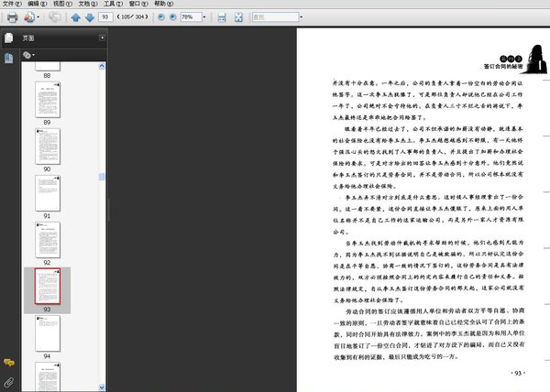
Task: Collapse the 页面 panel with its small button
Action: click(102, 38)
